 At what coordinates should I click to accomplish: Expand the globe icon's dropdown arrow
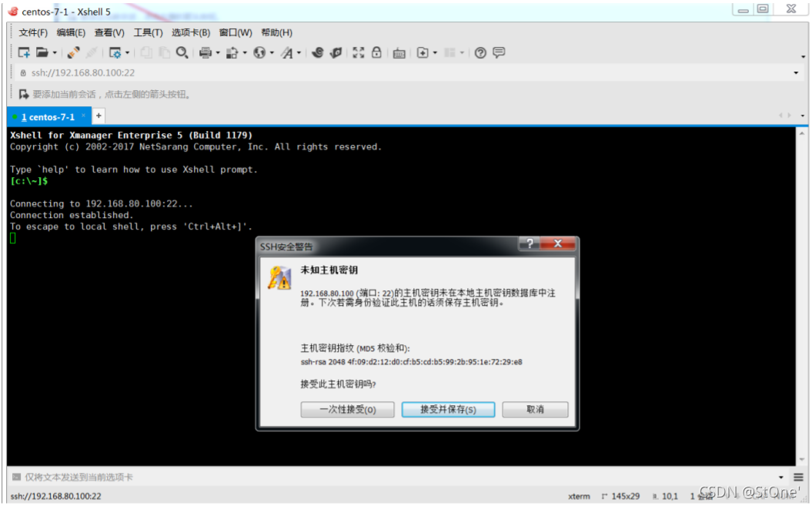tap(272, 53)
